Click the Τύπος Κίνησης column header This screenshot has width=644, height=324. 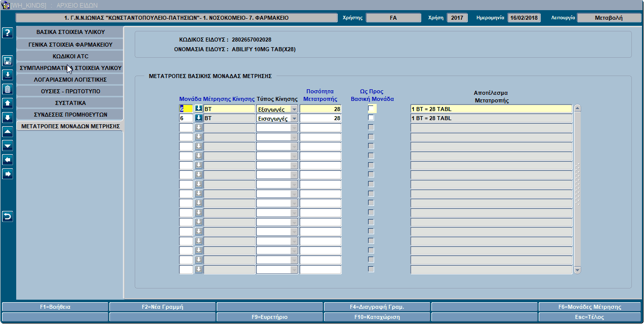point(277,99)
